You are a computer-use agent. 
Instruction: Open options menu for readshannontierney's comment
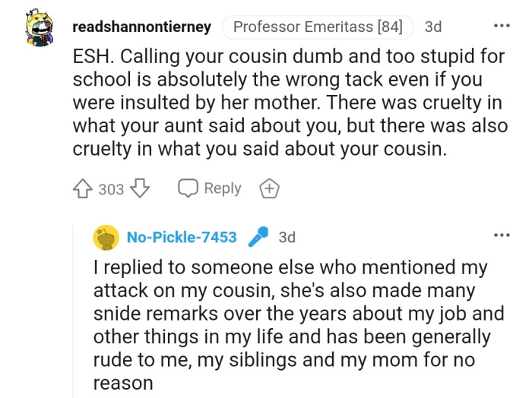pyautogui.click(x=502, y=26)
